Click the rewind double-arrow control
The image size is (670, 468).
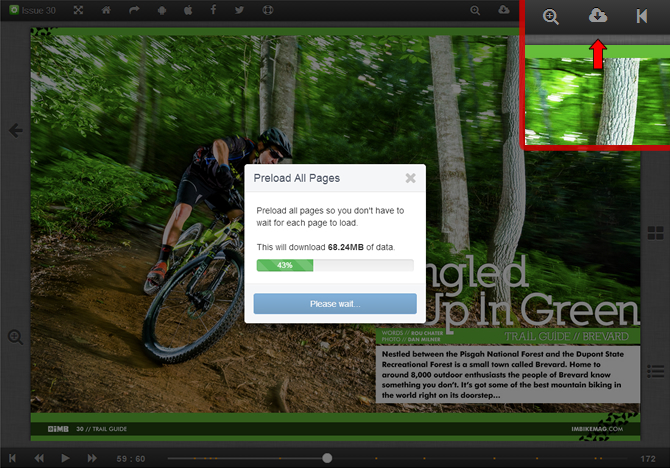(39, 458)
